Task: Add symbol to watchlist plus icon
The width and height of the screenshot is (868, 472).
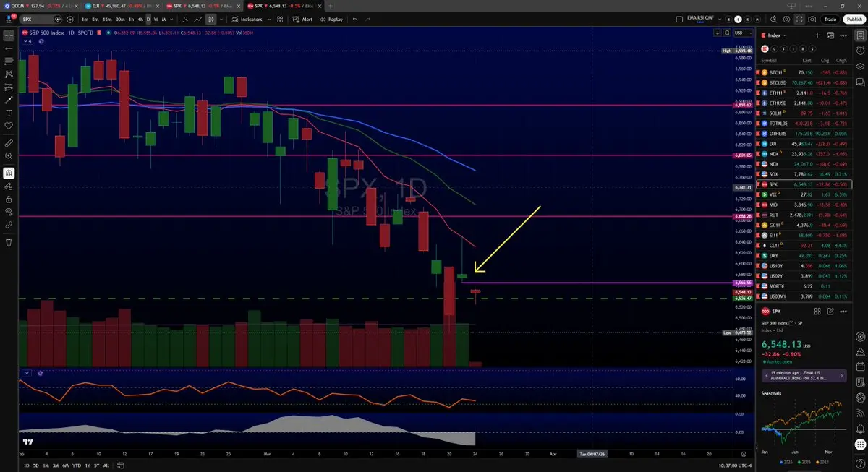Action: click(818, 35)
